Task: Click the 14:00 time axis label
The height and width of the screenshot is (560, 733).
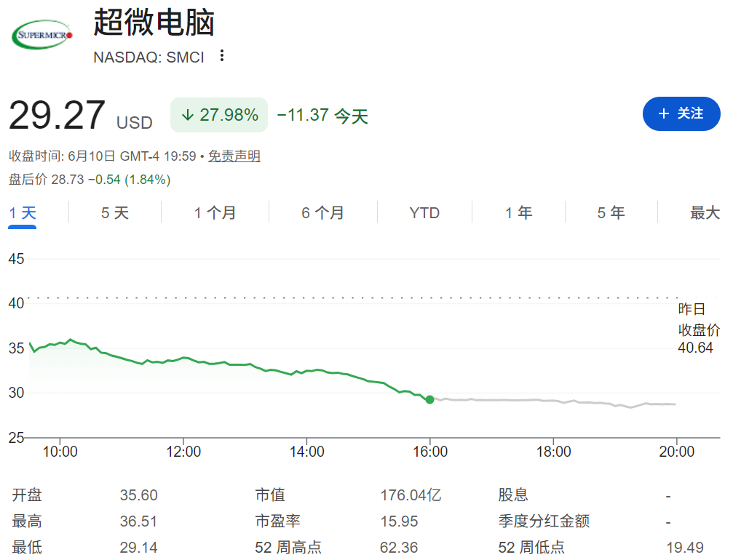Action: tap(306, 452)
